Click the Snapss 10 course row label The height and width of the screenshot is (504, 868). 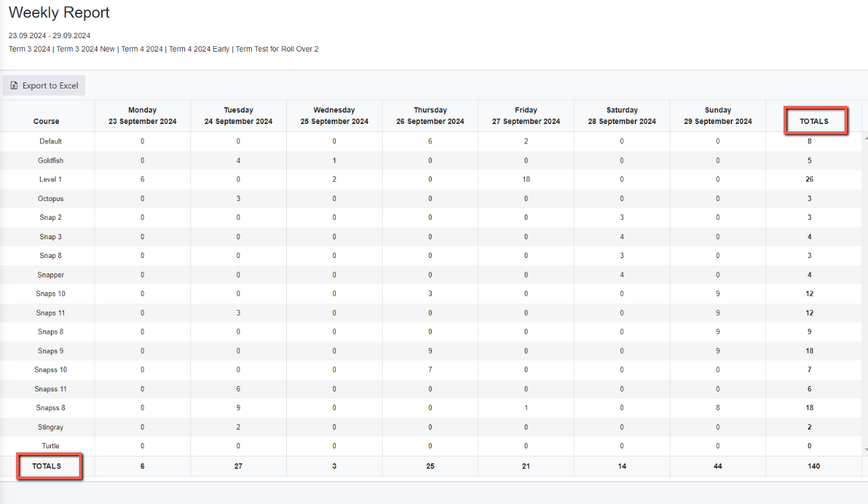click(50, 370)
